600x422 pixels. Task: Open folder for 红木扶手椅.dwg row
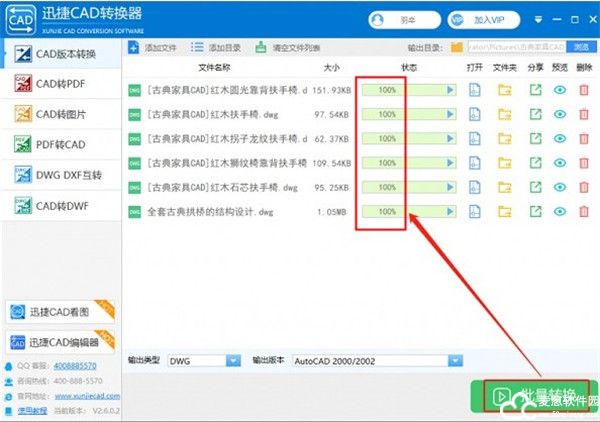(x=505, y=114)
